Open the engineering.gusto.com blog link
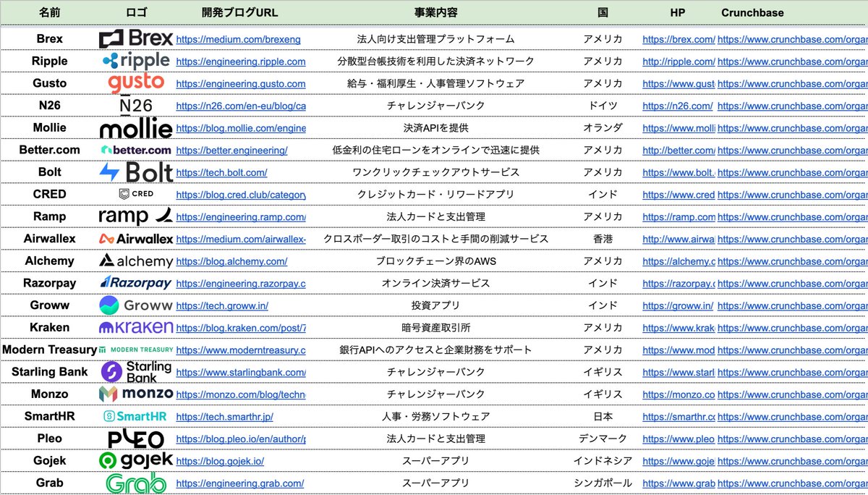868x495 pixels. 240,84
